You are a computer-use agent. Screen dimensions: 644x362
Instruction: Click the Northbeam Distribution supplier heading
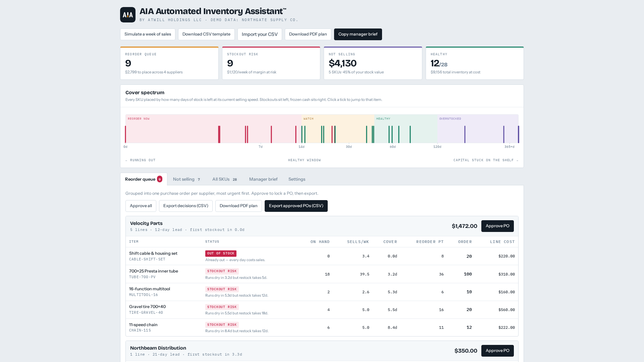158,348
